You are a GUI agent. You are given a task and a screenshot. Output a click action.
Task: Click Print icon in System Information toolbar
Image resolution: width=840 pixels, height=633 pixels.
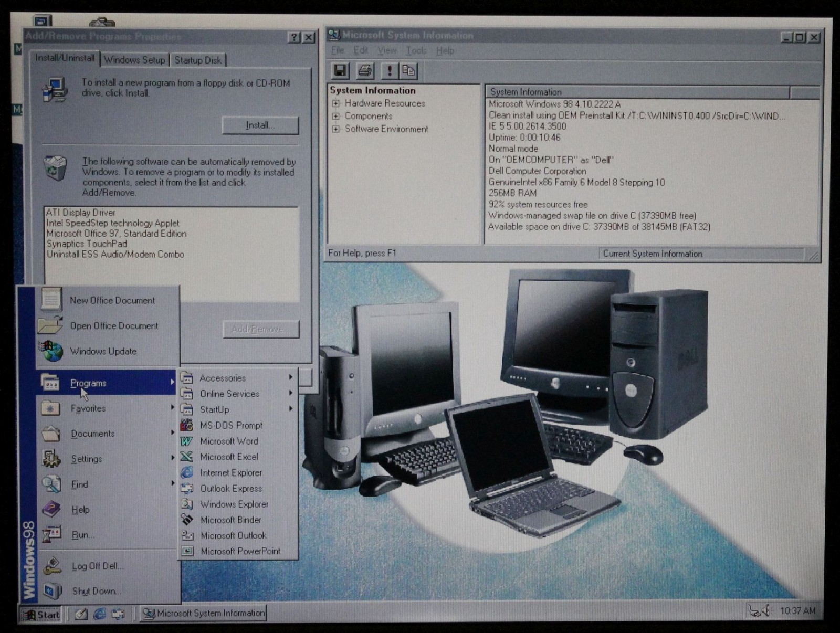click(365, 70)
